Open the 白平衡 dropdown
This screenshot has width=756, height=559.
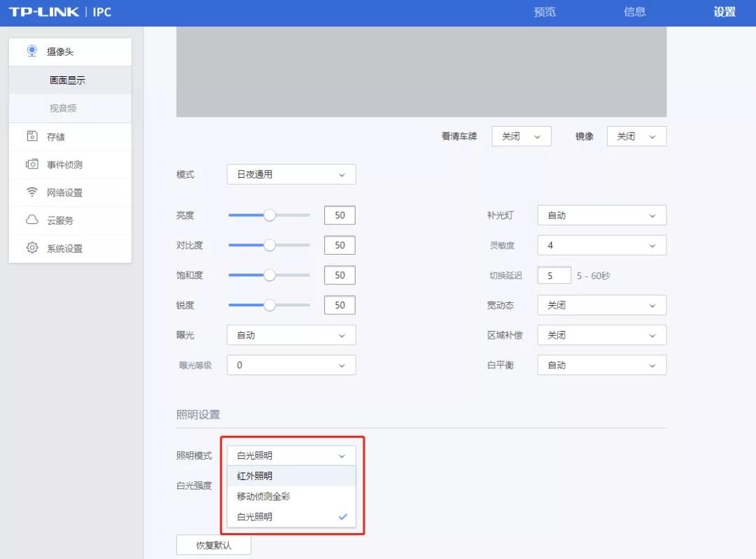601,365
